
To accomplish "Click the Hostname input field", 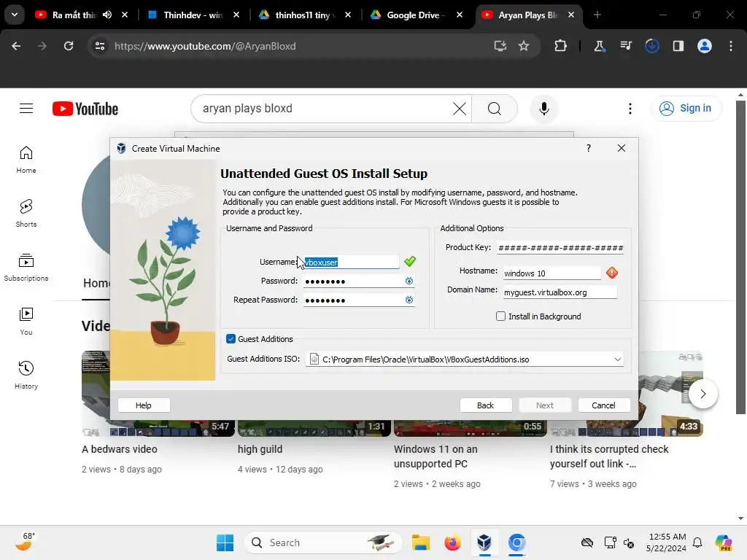I will click(551, 273).
